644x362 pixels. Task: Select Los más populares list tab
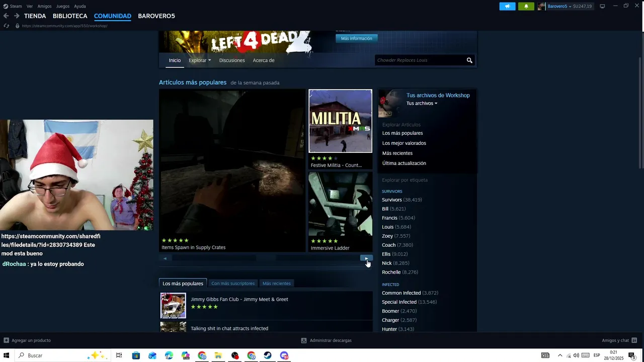pos(183,283)
